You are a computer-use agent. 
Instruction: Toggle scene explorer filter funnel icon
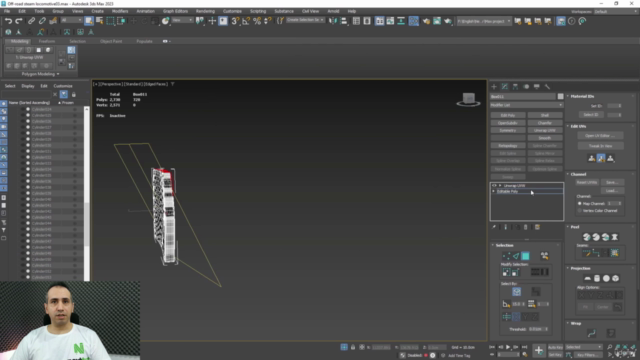tap(64, 94)
